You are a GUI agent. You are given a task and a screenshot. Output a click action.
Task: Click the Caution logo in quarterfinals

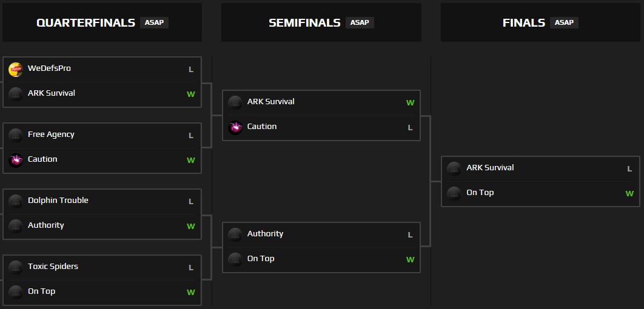[x=16, y=161]
